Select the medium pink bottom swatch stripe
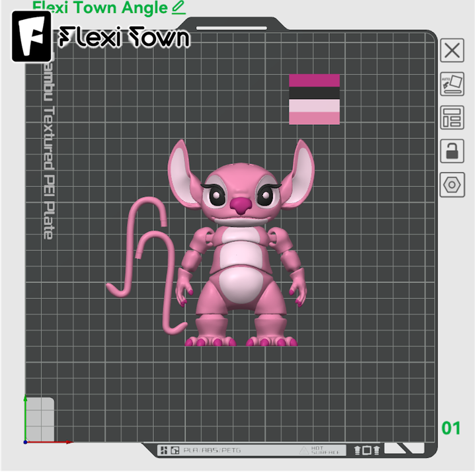This screenshot has height=476, width=476. coord(314,118)
